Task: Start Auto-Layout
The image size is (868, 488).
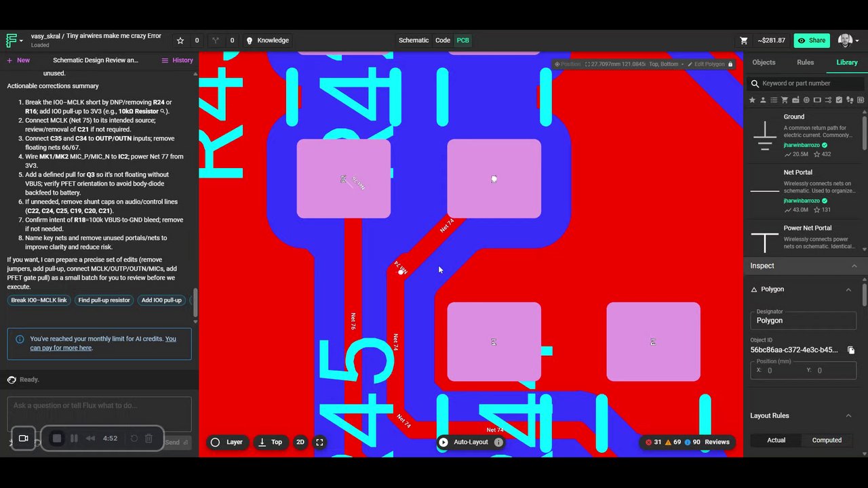Action: 464,442
